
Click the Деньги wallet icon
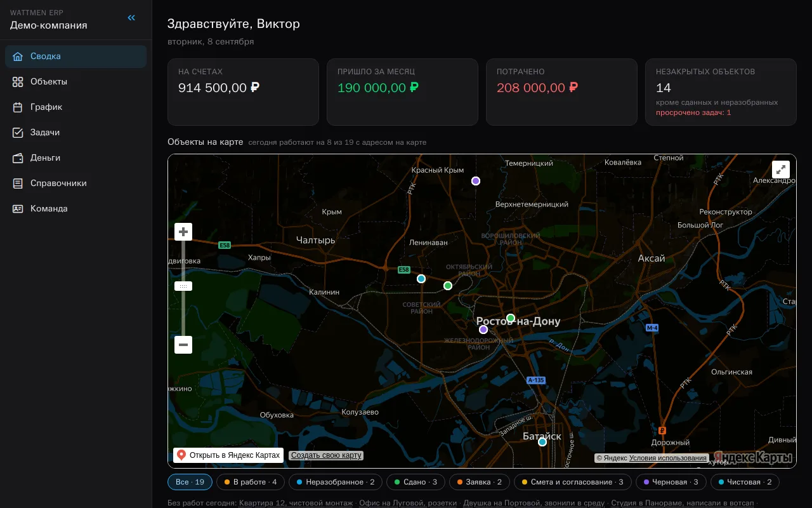click(x=18, y=157)
